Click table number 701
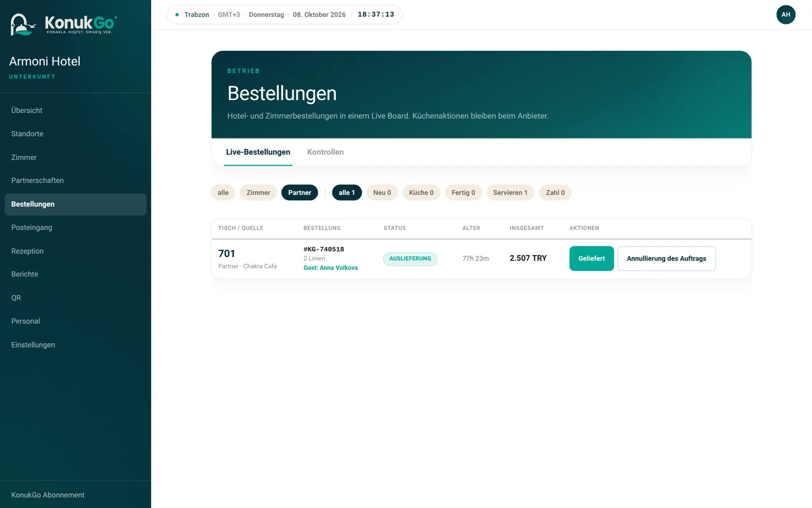The image size is (812, 508). tap(227, 253)
